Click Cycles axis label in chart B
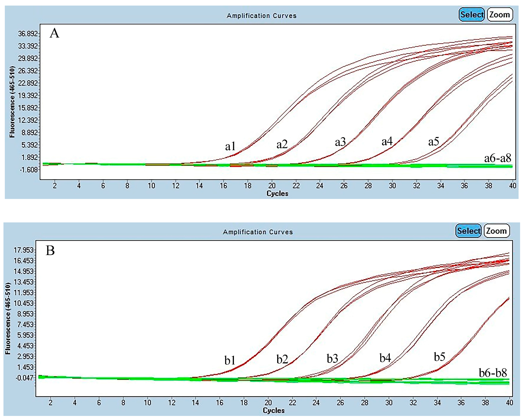The height and width of the screenshot is (420, 524). click(x=274, y=411)
